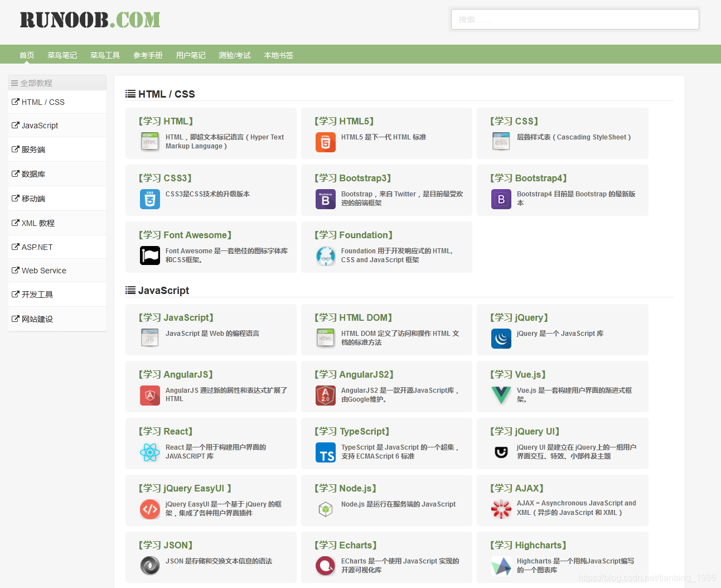Select ASP.NET in the sidebar
Viewport: 721px width, 588px height.
coord(57,247)
